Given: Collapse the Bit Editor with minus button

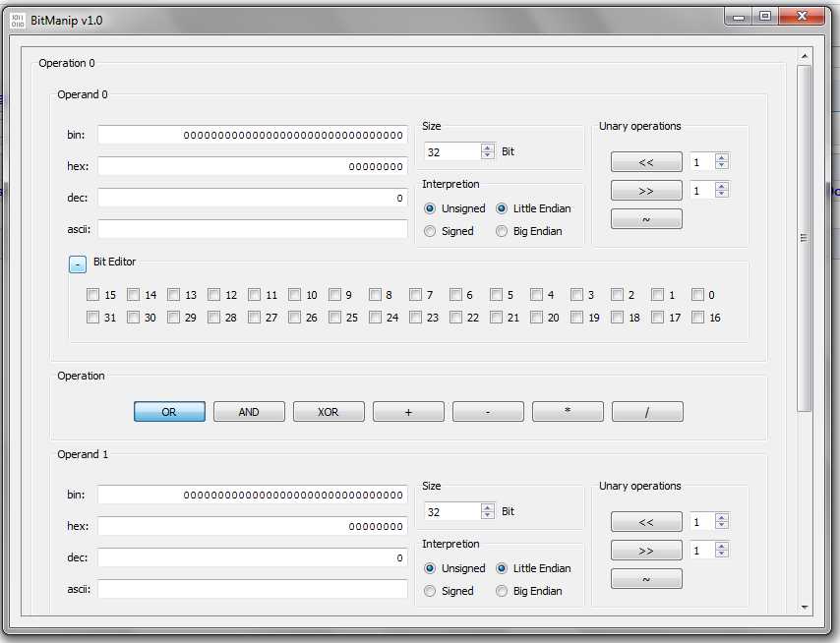Looking at the screenshot, I should pyautogui.click(x=78, y=263).
